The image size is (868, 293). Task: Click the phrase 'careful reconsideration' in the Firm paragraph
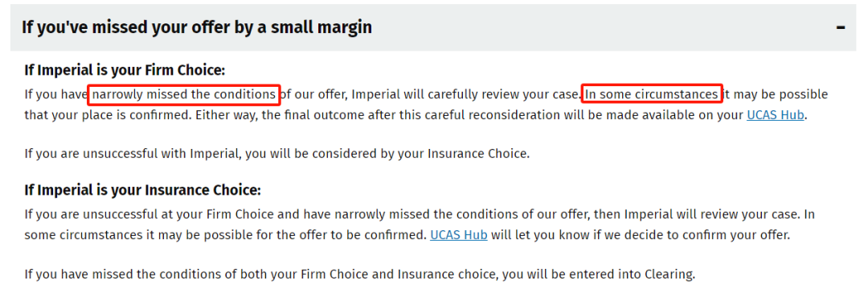pyautogui.click(x=480, y=115)
